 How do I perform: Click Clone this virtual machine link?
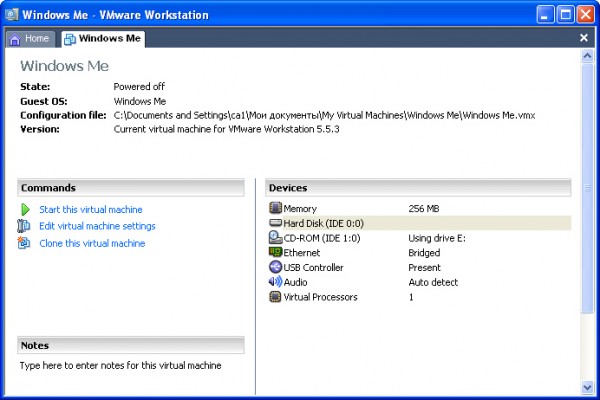pos(92,243)
